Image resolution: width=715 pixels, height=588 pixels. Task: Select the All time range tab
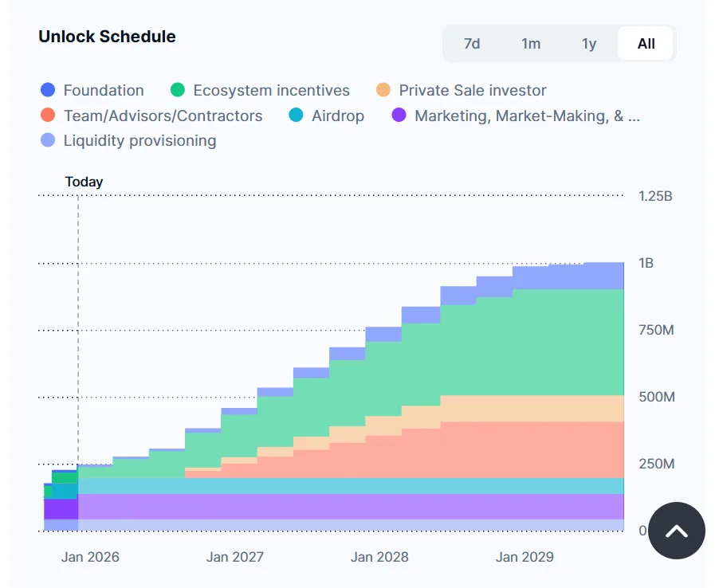point(646,44)
